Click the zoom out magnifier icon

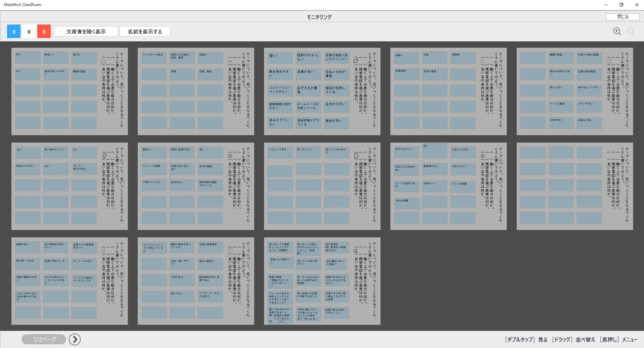631,31
